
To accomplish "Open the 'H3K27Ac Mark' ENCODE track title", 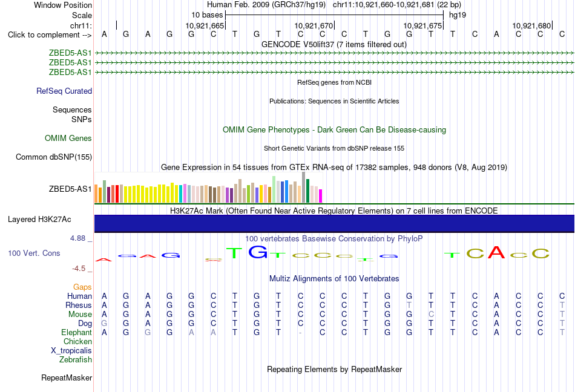I will (334, 211).
